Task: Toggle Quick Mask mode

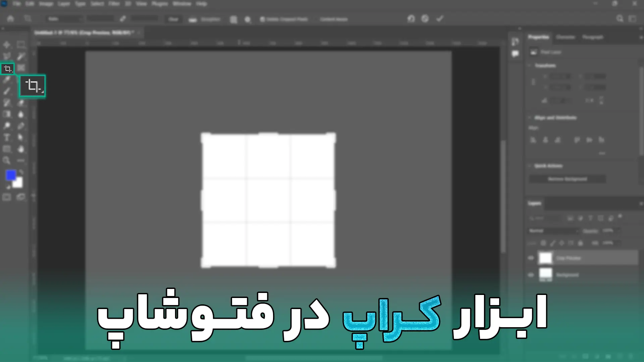Action: tap(7, 197)
